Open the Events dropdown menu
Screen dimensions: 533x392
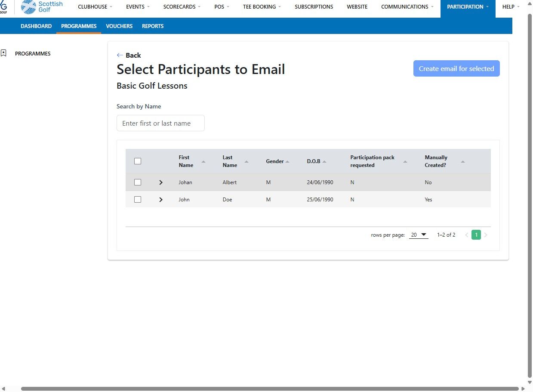(x=138, y=7)
